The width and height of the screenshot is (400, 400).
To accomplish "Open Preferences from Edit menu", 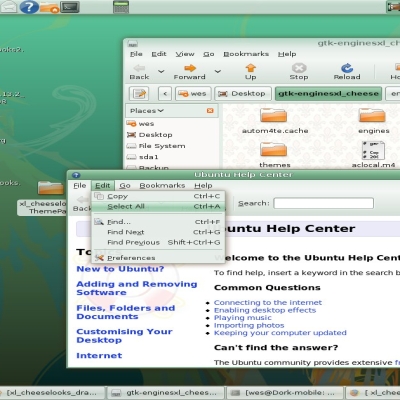I will coord(158,258).
